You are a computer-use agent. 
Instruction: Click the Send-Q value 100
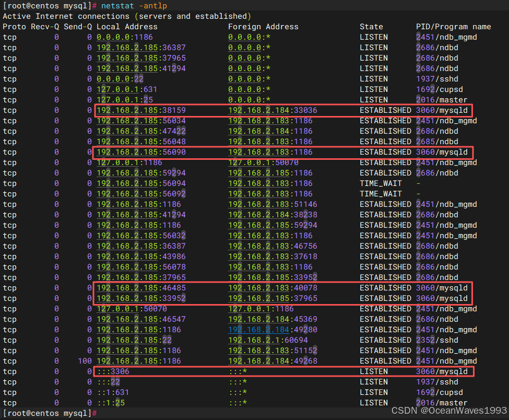[x=85, y=361]
